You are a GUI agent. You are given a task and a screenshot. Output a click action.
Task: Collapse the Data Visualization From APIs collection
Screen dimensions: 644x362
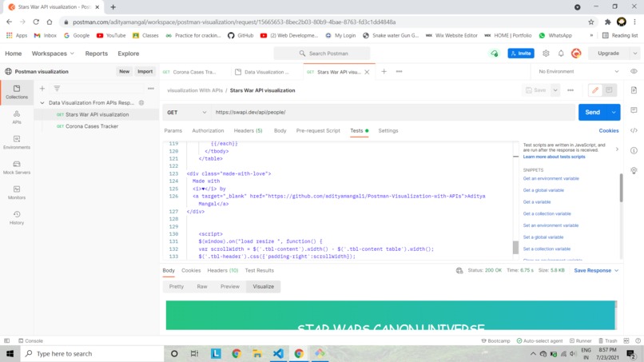(x=42, y=103)
